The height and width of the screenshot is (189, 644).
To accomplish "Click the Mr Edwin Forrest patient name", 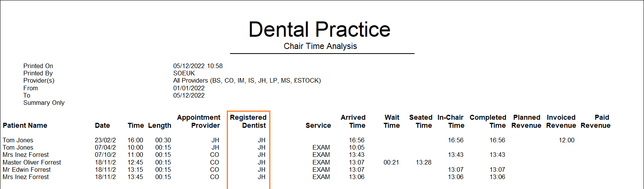I will click(x=26, y=169).
